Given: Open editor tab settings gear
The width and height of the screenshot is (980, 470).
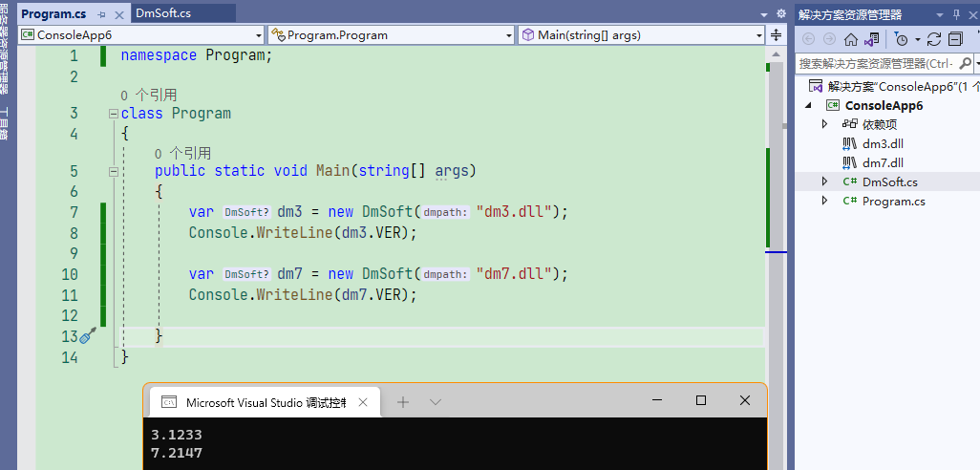Looking at the screenshot, I should pyautogui.click(x=780, y=13).
